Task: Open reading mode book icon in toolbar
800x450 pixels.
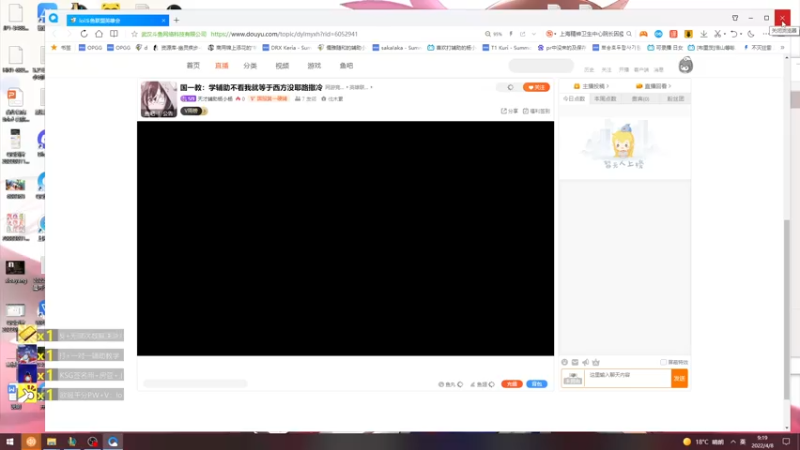Action: point(114,34)
